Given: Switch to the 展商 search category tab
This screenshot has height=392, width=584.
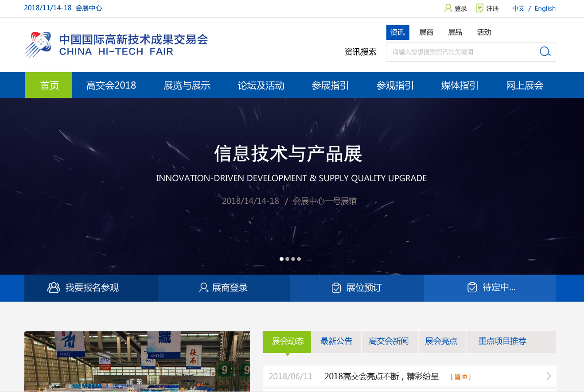Looking at the screenshot, I should coord(426,32).
